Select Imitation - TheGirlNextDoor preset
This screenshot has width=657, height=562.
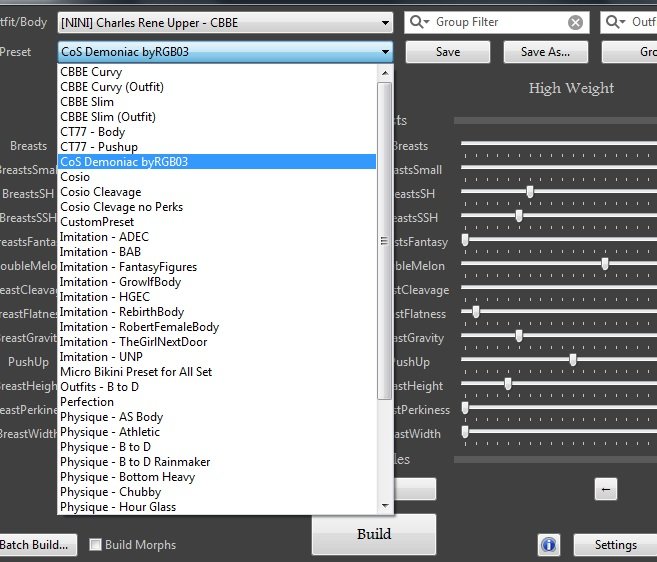(217, 342)
